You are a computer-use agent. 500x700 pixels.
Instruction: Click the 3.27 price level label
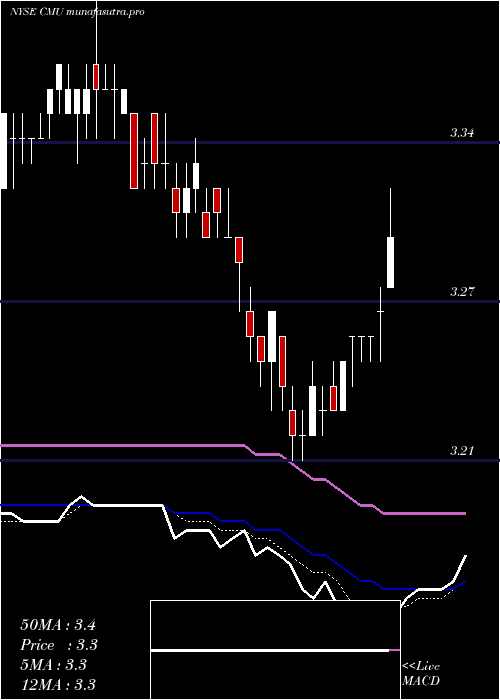(462, 292)
